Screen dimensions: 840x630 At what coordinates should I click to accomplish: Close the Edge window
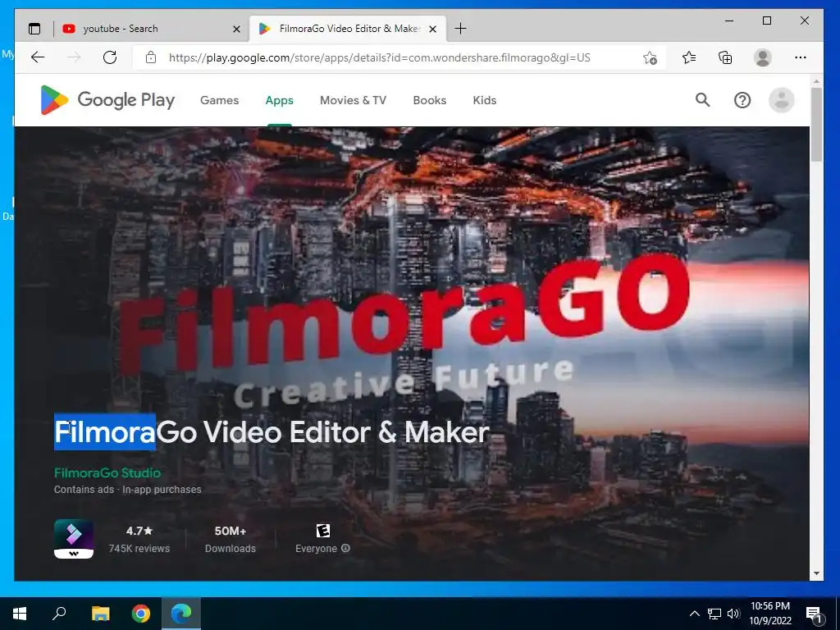click(x=804, y=21)
